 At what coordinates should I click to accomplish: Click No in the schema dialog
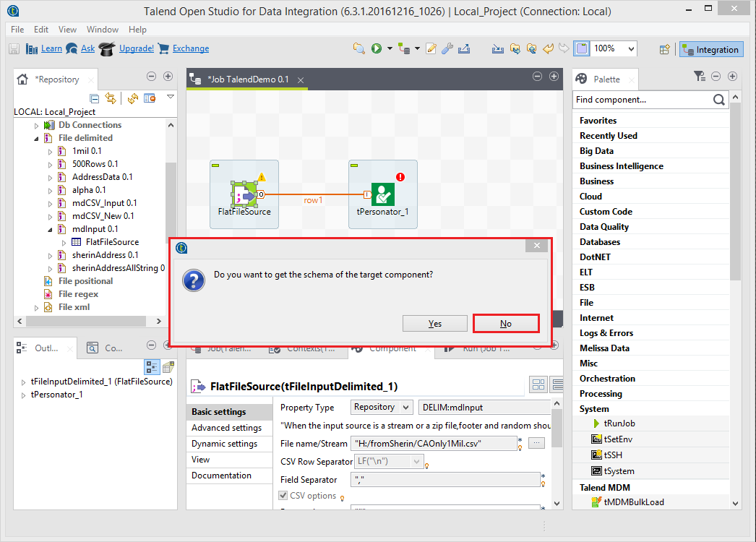[506, 323]
